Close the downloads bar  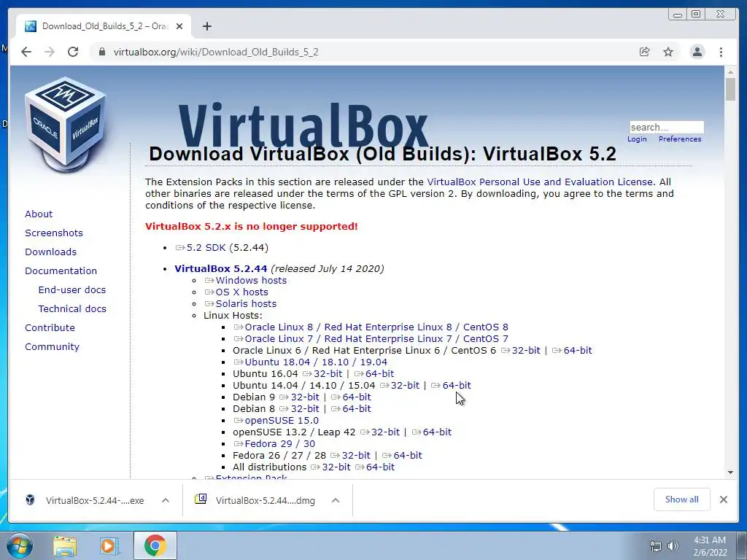[x=723, y=499]
